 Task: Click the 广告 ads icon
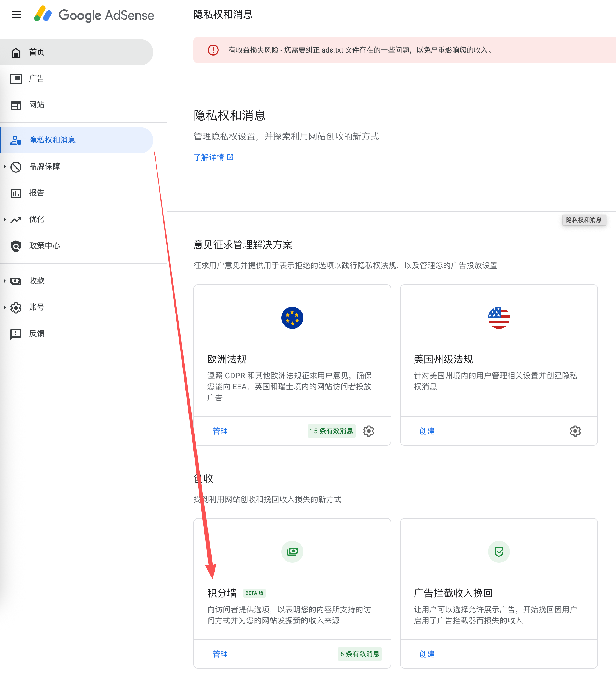(16, 79)
